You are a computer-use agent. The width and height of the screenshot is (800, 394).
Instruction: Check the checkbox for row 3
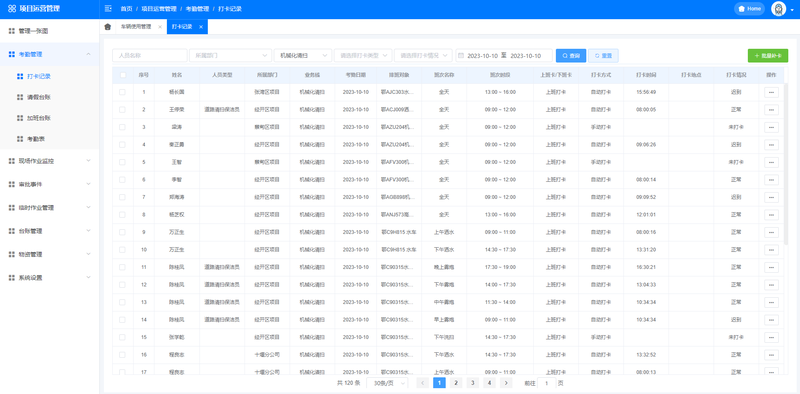(x=122, y=127)
